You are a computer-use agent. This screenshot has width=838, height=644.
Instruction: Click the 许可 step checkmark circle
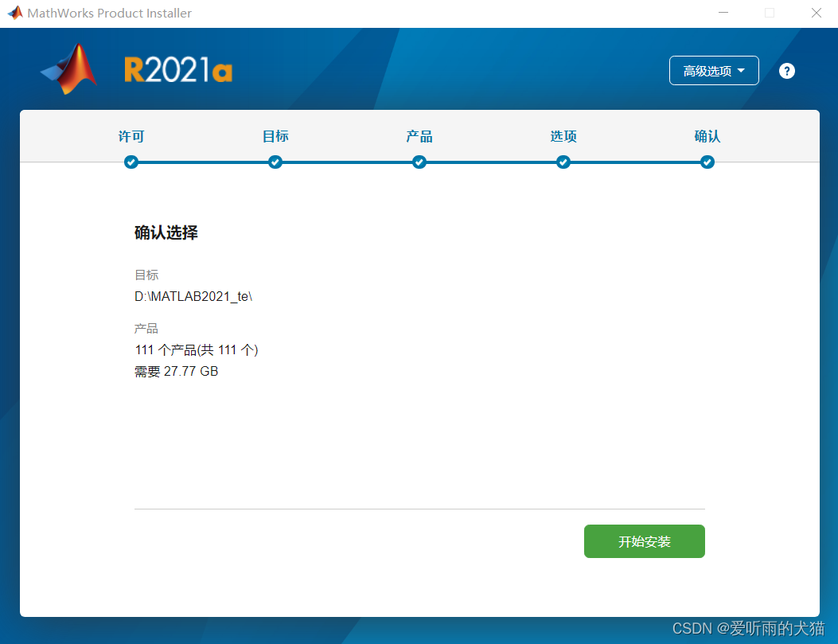131,162
